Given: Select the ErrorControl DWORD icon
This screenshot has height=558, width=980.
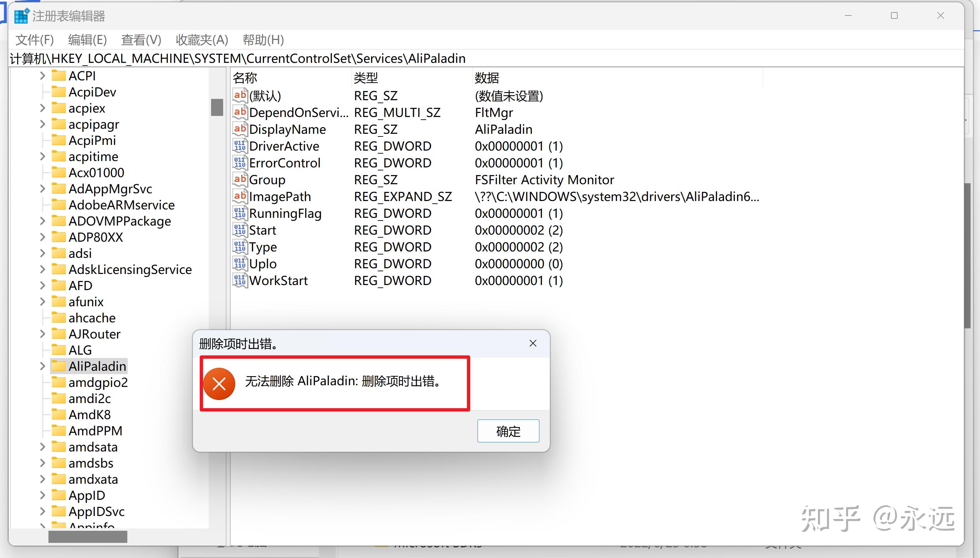Looking at the screenshot, I should tap(240, 162).
